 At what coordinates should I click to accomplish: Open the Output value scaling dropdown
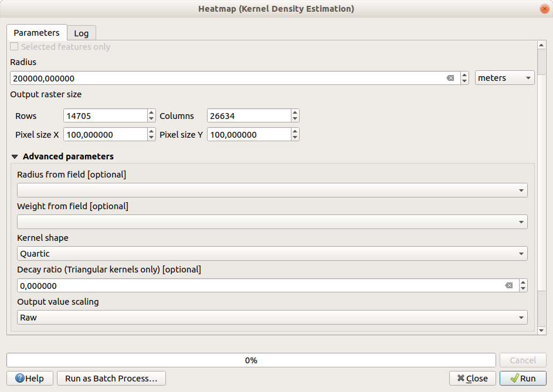272,318
